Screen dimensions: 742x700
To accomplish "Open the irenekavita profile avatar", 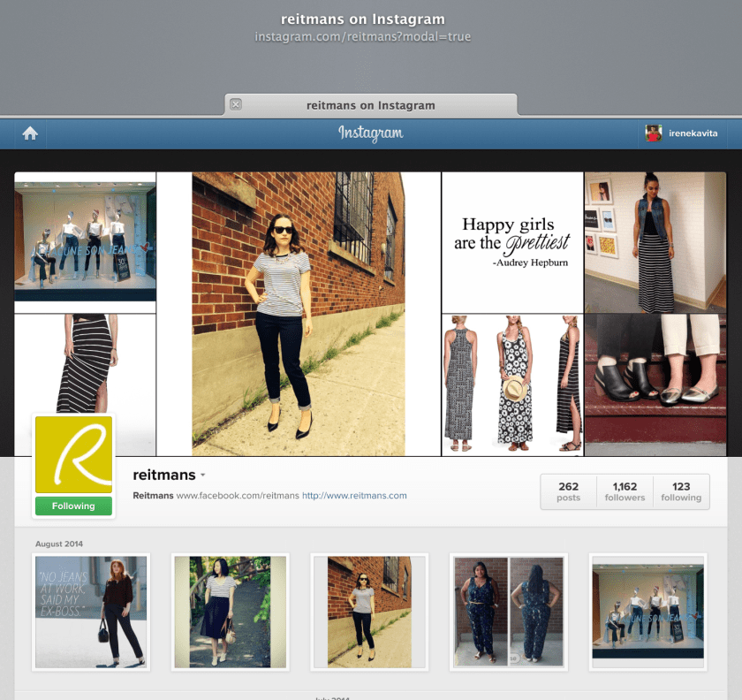I will click(654, 133).
